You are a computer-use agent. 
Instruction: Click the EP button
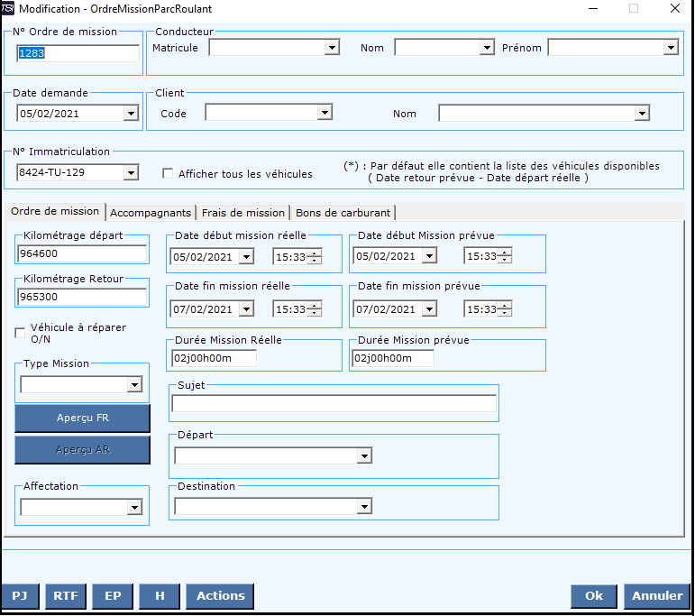113,595
